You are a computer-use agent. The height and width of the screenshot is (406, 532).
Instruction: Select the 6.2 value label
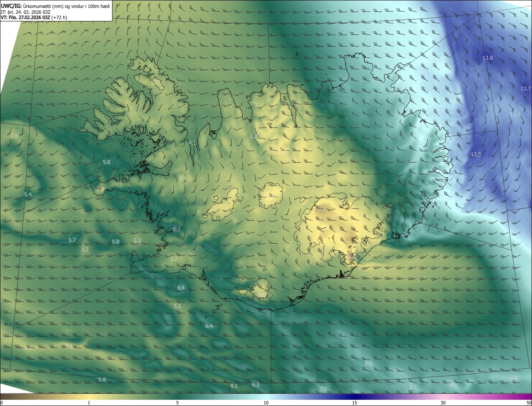click(177, 230)
